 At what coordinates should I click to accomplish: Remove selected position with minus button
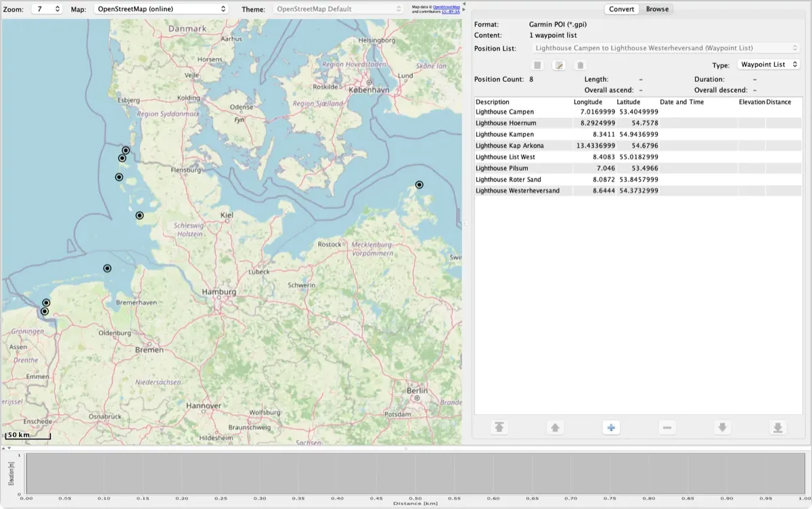tap(667, 428)
